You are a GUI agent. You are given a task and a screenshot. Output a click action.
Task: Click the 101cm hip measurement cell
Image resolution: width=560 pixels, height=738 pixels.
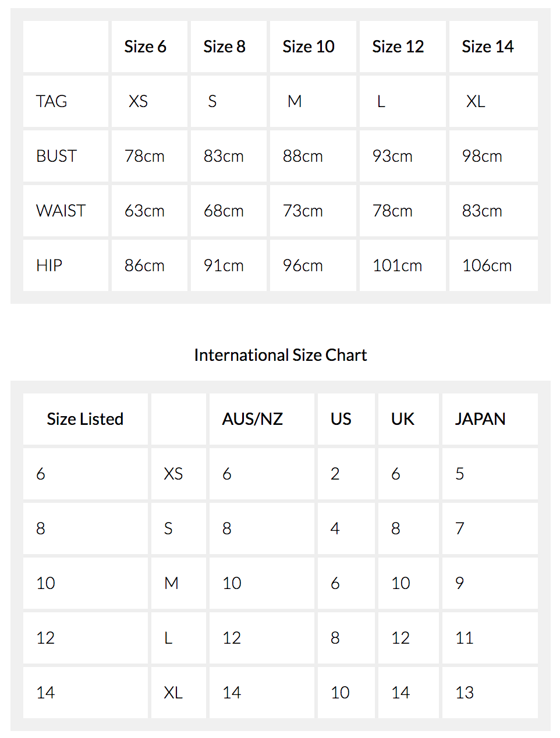397,265
